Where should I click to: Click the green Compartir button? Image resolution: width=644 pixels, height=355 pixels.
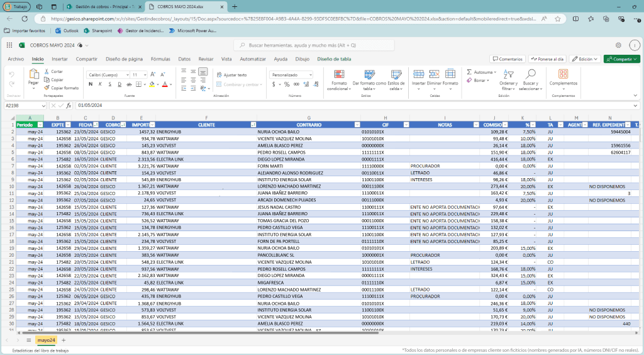coord(622,59)
